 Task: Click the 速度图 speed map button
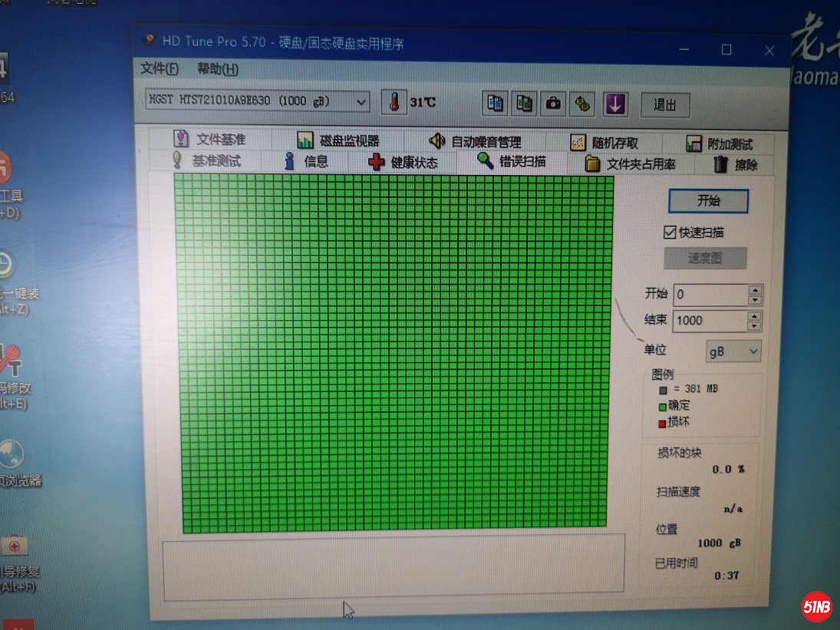pos(705,258)
